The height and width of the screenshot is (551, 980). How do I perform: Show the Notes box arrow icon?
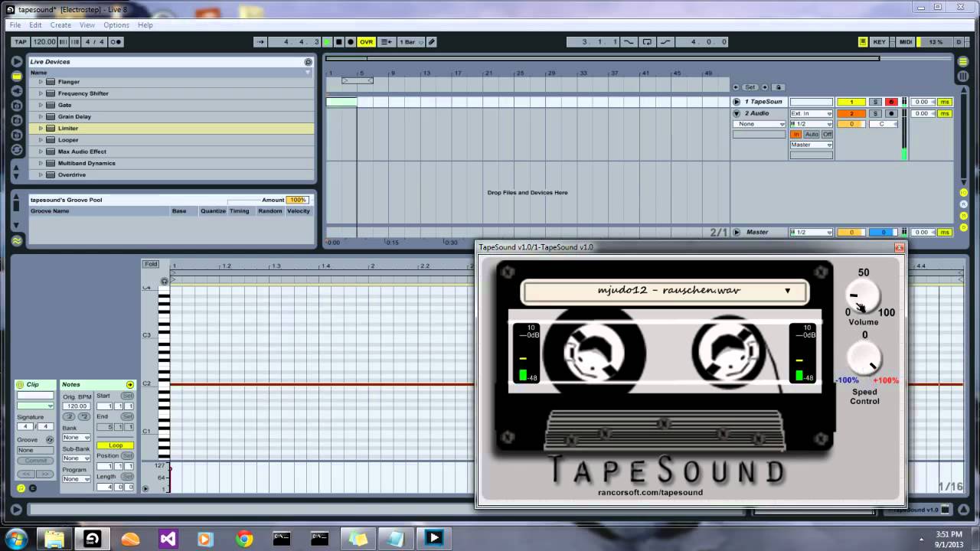tap(130, 384)
